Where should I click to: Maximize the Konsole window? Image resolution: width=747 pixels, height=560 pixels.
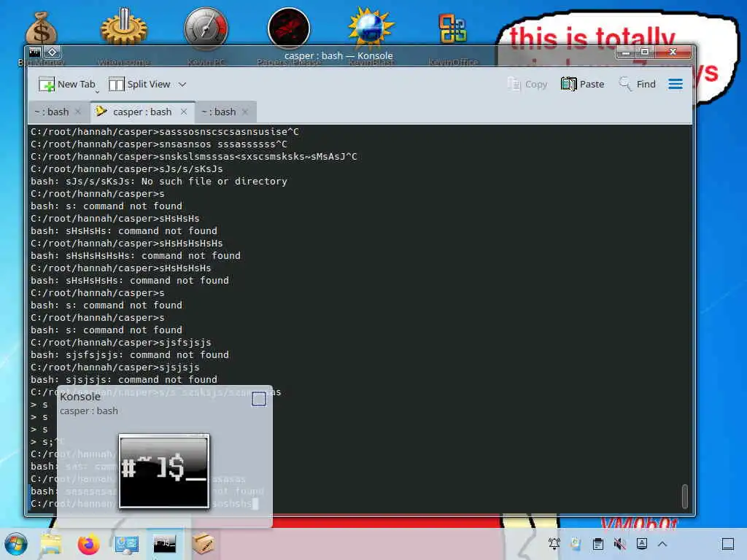pos(645,52)
